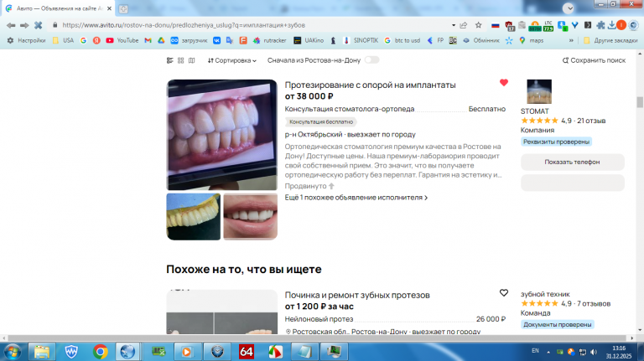The width and height of the screenshot is (644, 361).
Task: Stop loading with the X button
Action: click(x=39, y=25)
